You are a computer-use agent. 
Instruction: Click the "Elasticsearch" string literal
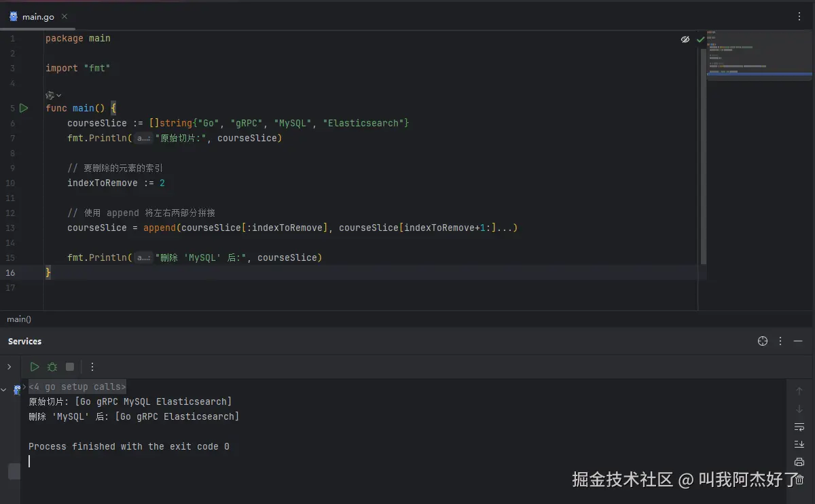click(363, 123)
